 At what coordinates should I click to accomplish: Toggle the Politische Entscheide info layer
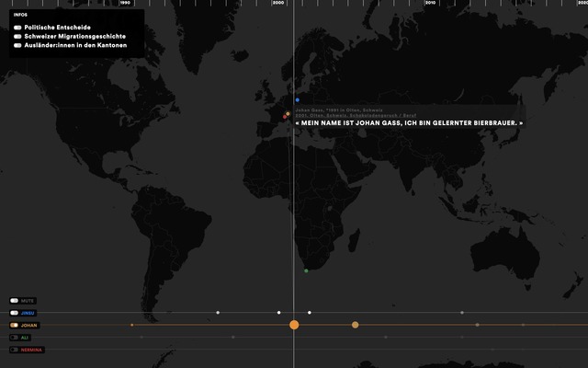pyautogui.click(x=17, y=27)
